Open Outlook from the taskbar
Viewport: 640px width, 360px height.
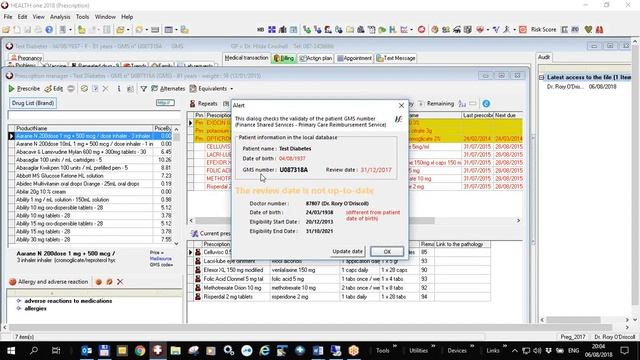(87, 350)
